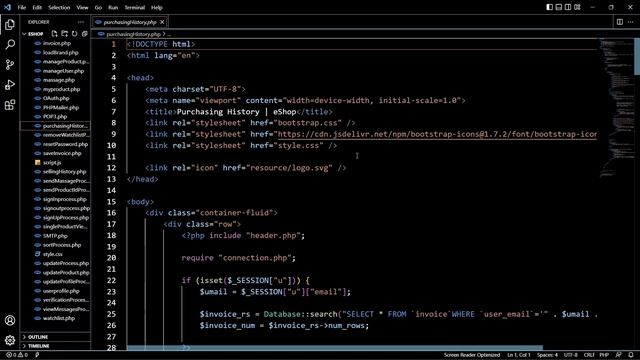Open sellingHistory.php in Explorer
The height and width of the screenshot is (360, 640).
pyautogui.click(x=64, y=172)
